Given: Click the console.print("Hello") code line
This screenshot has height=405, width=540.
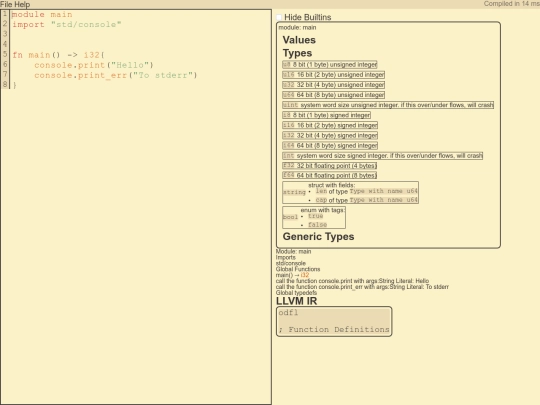Looking at the screenshot, I should click(x=94, y=65).
